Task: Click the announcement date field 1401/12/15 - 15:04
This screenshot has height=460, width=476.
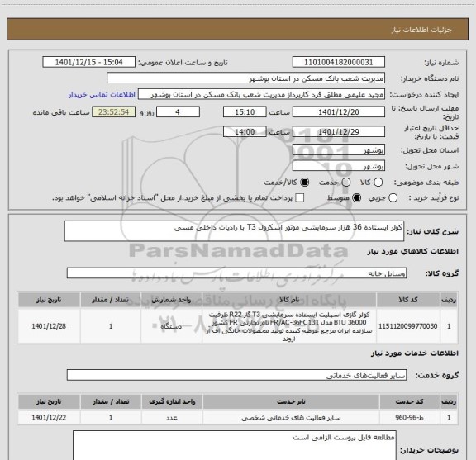Action: coord(89,62)
